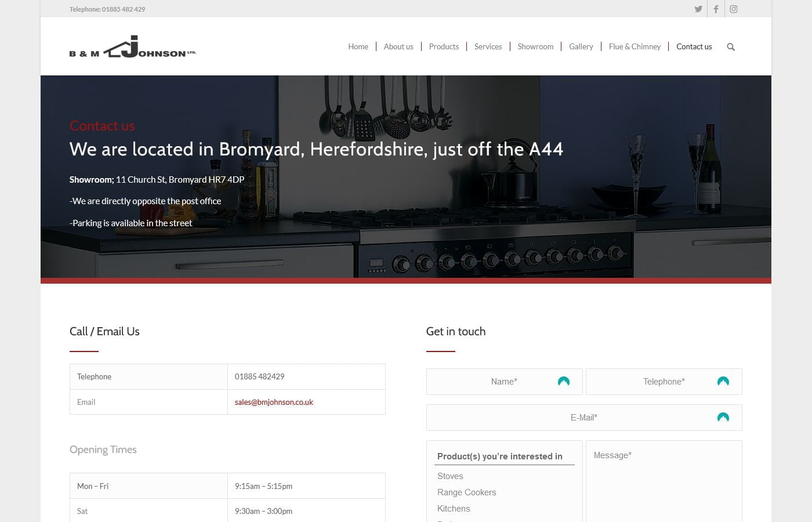Screen dimensions: 812x522
Task: Select Kitchens in the products list
Action: point(454,509)
